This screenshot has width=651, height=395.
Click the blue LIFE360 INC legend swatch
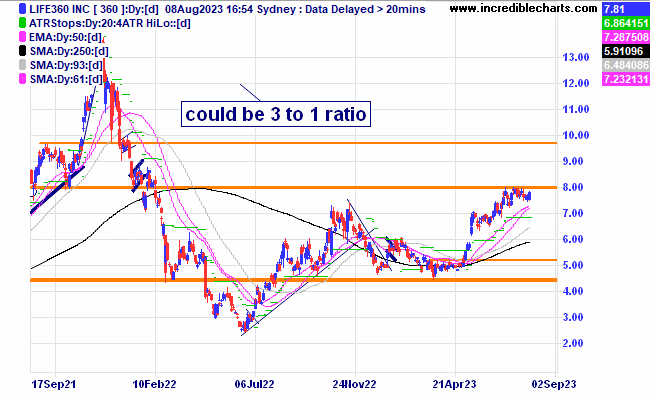pos(23,9)
